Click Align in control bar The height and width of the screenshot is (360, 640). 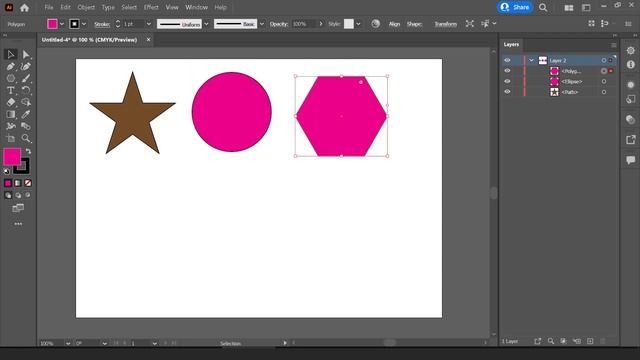tap(394, 24)
